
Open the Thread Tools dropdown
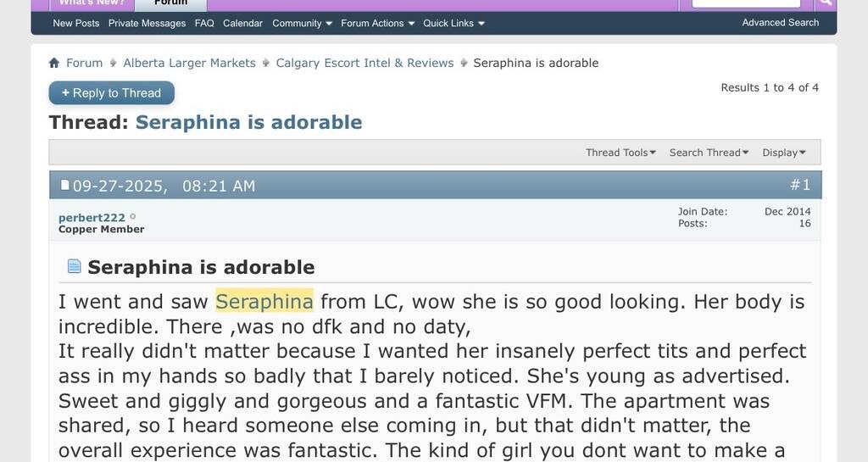pos(620,153)
